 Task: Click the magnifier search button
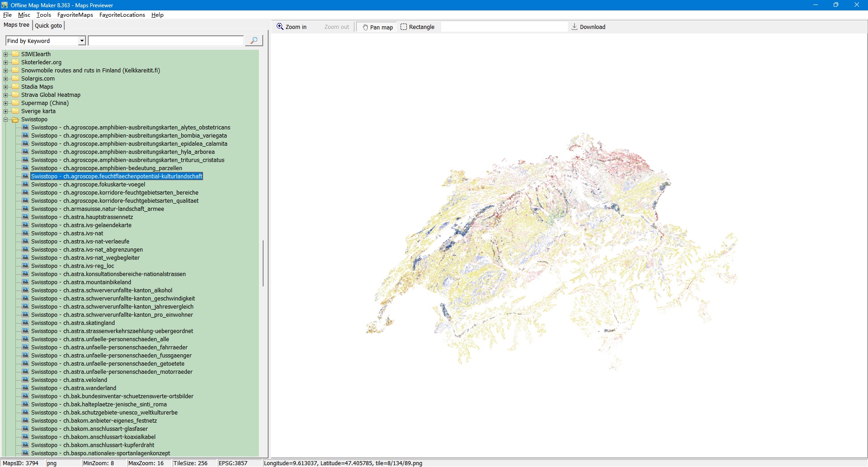(x=254, y=41)
